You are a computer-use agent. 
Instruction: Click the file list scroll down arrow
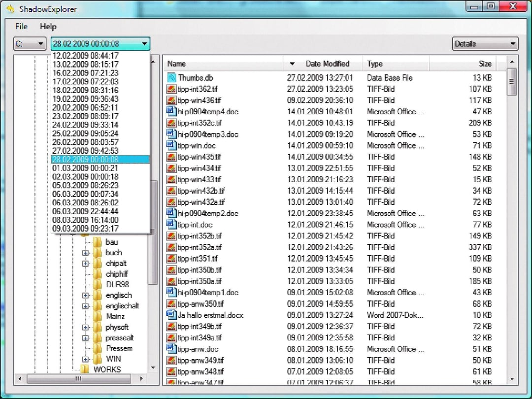(512, 379)
